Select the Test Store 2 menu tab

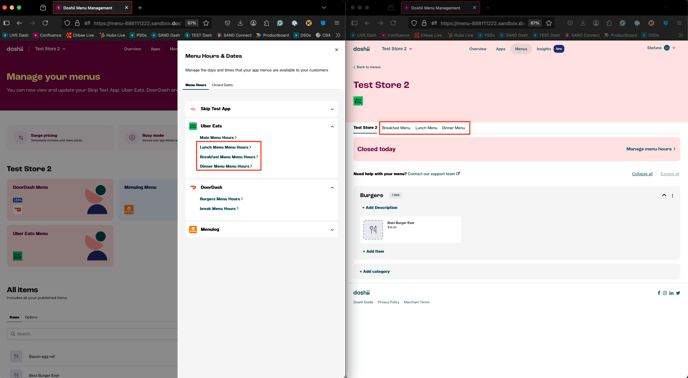365,128
